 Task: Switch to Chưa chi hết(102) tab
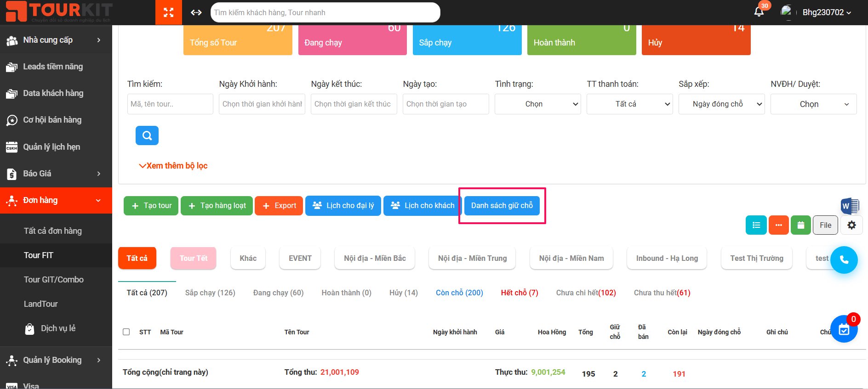pyautogui.click(x=586, y=293)
